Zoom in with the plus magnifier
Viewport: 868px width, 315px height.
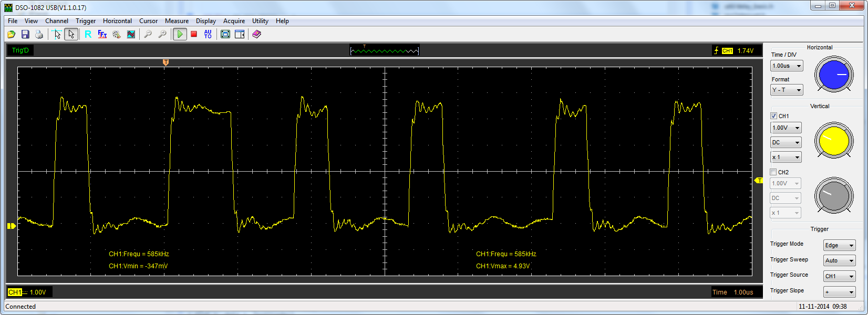[162, 34]
